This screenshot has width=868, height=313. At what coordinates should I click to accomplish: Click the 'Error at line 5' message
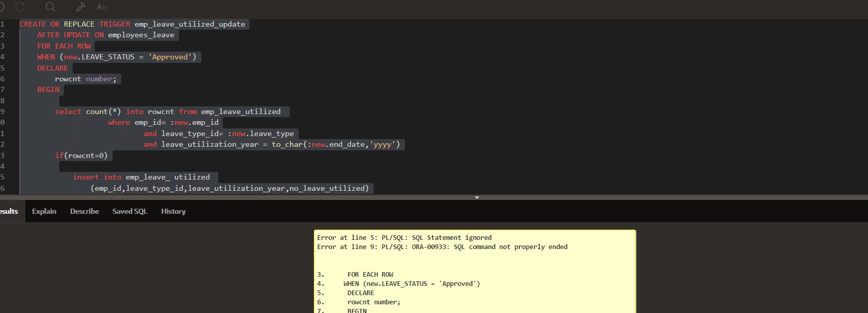(404, 238)
